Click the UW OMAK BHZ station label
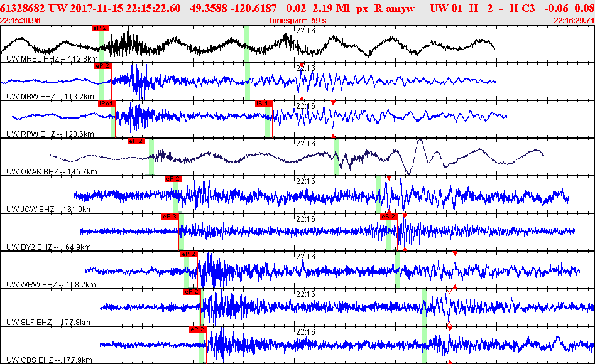 pos(52,172)
